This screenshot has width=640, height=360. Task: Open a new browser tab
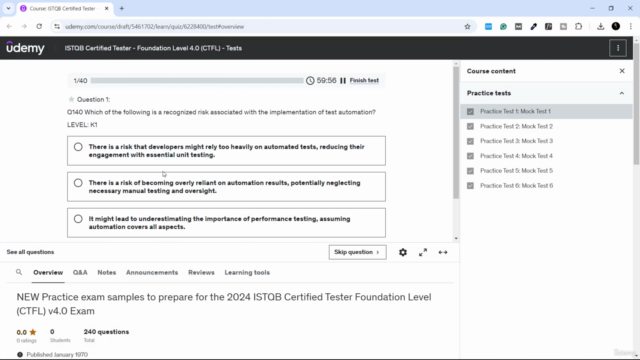pyautogui.click(x=122, y=8)
